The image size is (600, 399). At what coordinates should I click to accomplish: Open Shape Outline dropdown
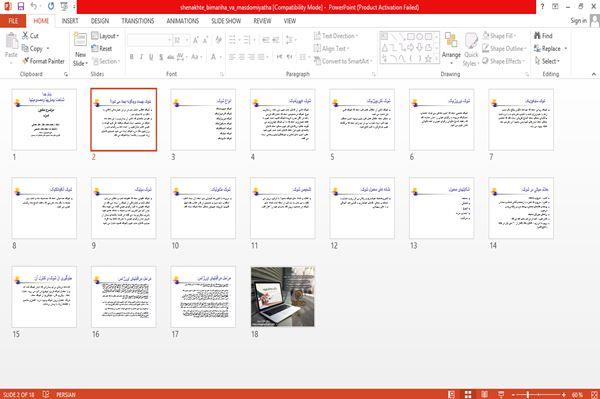504,49
